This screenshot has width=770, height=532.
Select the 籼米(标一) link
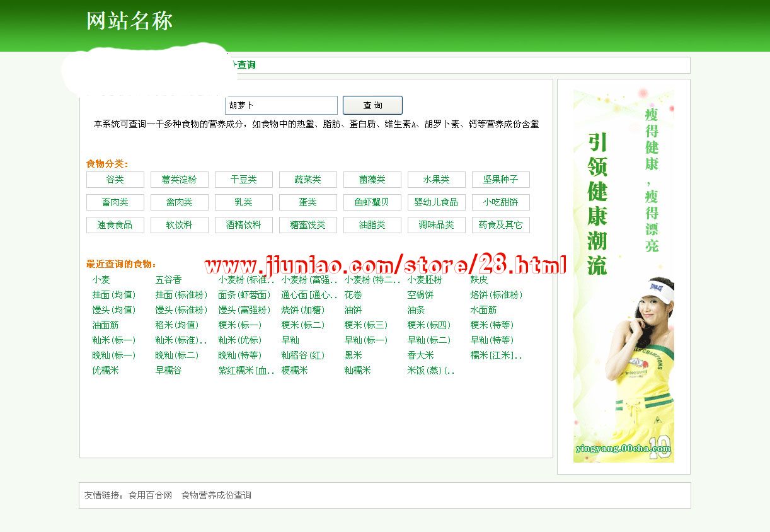pos(114,340)
